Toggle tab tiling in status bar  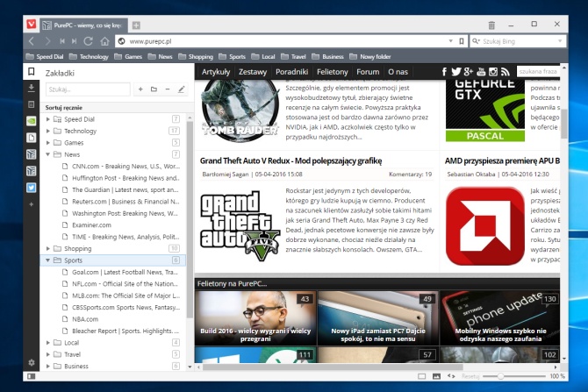pyautogui.click(x=422, y=376)
